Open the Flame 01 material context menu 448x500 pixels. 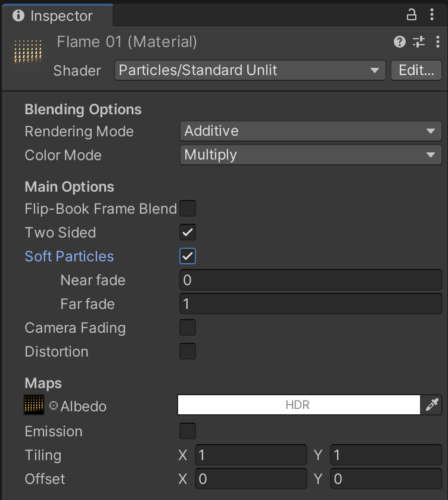click(438, 42)
